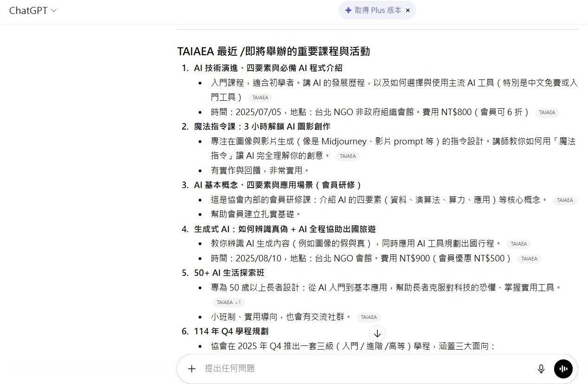588x384 pixels.
Task: Dismiss the 取得 Plus 版本 banner
Action: pyautogui.click(x=408, y=10)
